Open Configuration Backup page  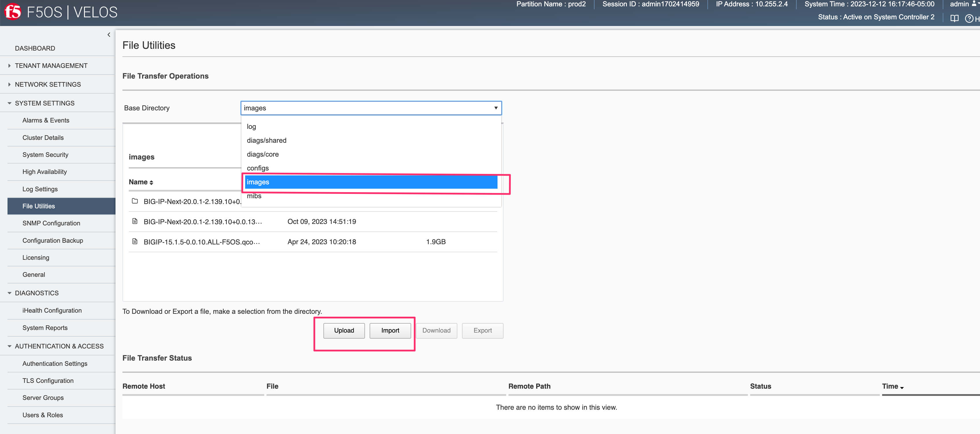tap(53, 240)
